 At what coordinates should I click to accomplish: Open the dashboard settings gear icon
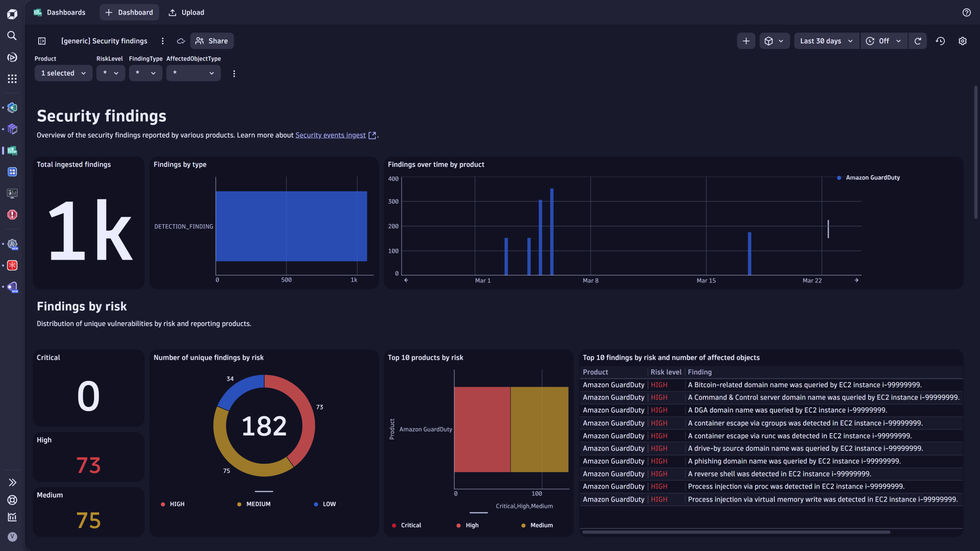click(963, 41)
